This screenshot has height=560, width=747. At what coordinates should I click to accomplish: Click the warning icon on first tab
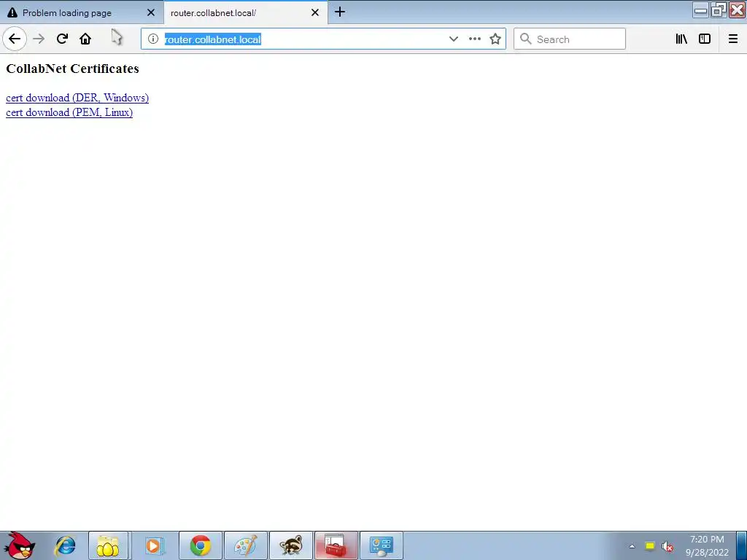coord(12,13)
